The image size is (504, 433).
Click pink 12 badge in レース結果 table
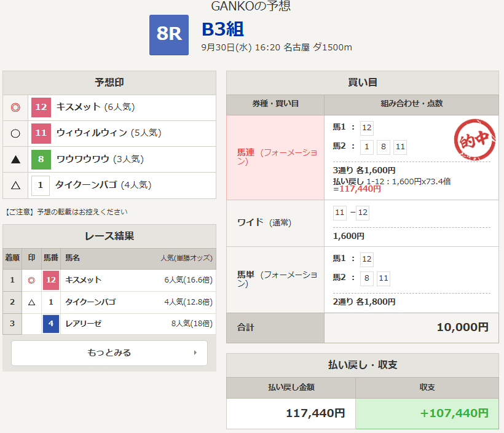point(51,280)
